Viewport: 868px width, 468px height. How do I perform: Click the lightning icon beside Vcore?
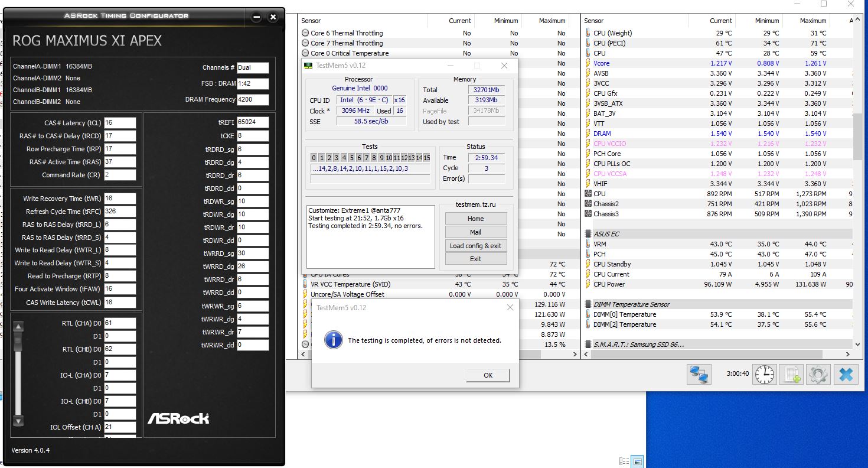(x=588, y=63)
